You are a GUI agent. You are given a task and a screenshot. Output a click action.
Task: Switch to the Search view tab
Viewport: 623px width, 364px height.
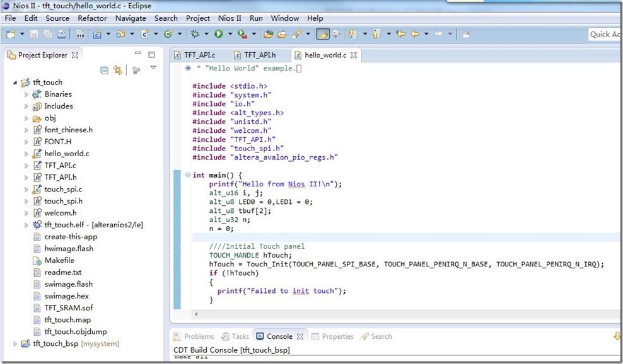tap(376, 337)
